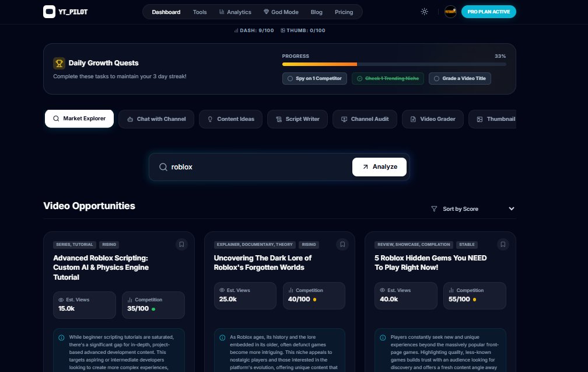The height and width of the screenshot is (372, 588).
Task: Click the filter funnel icon
Action: 434,208
